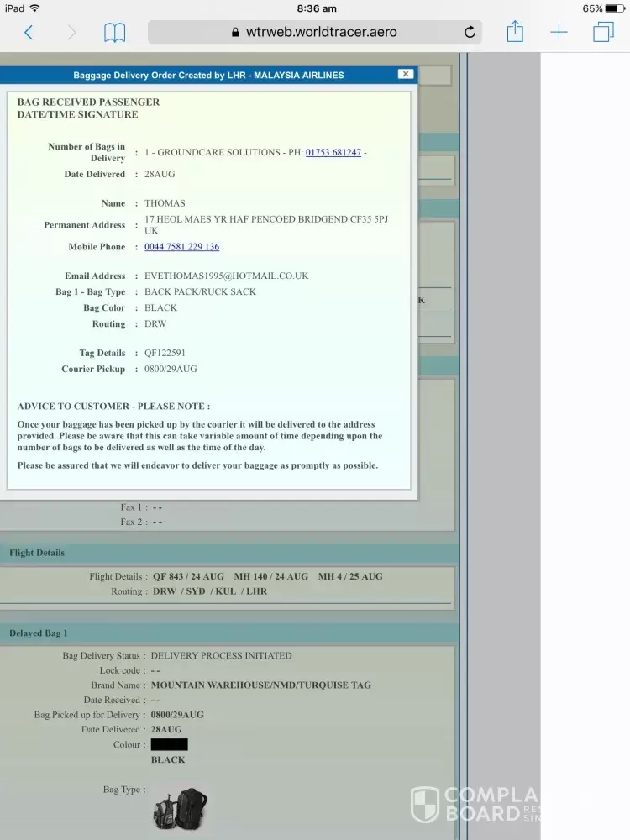The width and height of the screenshot is (630, 840).
Task: Tap the Safari back arrow
Action: pyautogui.click(x=29, y=33)
